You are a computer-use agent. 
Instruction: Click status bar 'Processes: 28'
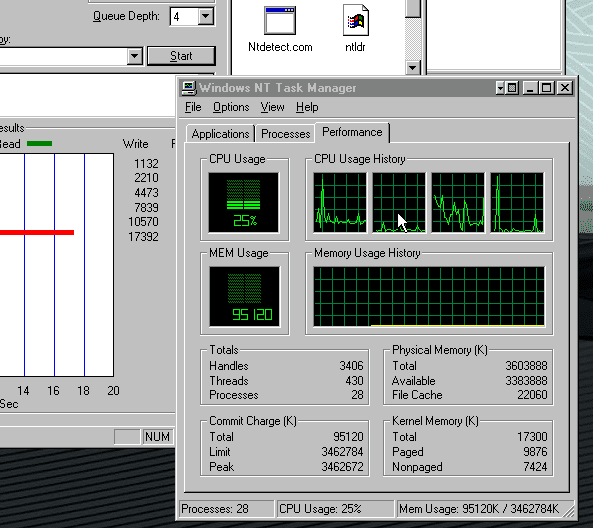[x=226, y=509]
